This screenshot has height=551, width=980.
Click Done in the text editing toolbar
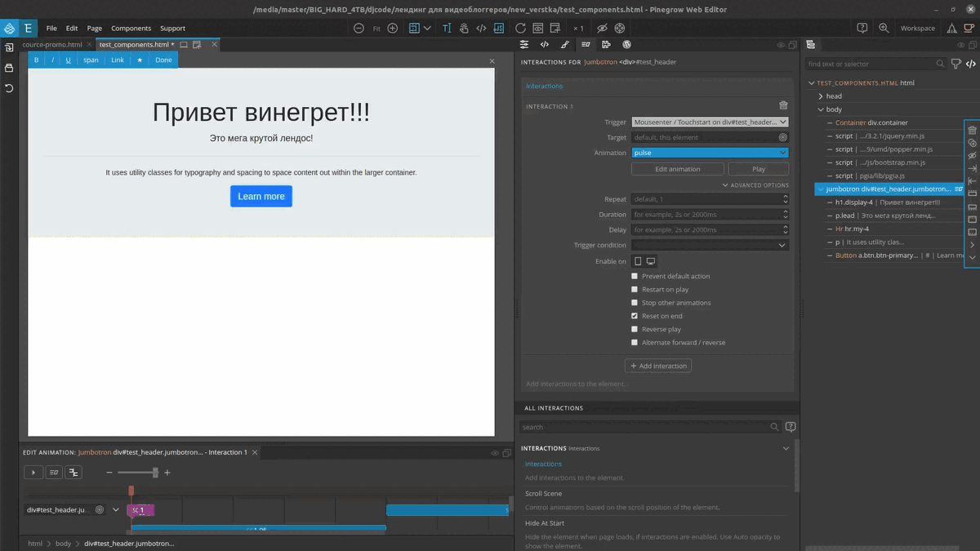pyautogui.click(x=163, y=60)
